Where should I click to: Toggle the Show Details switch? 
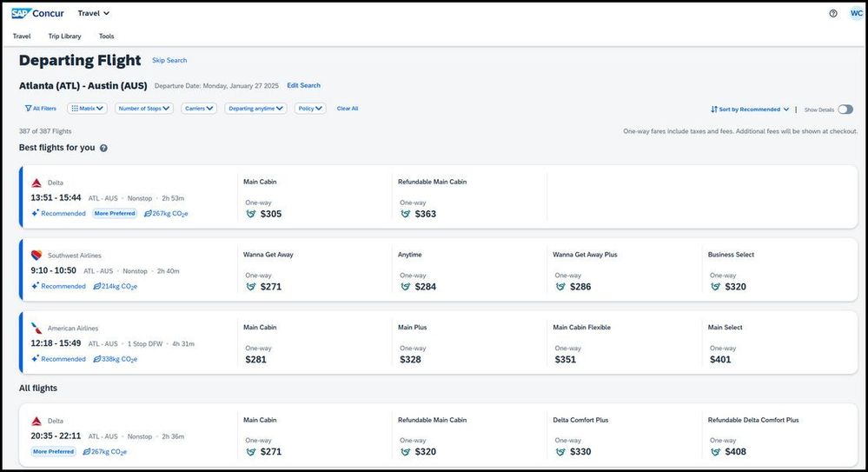[x=845, y=110]
